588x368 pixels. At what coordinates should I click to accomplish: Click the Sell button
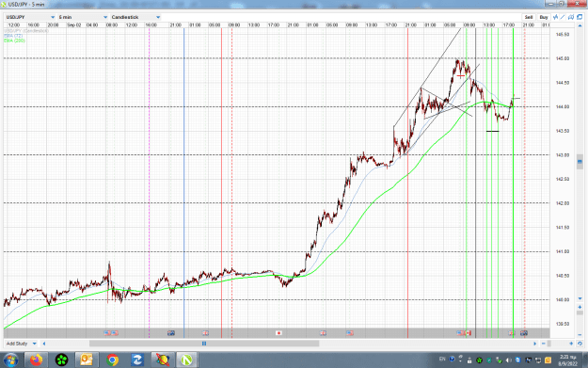[529, 17]
